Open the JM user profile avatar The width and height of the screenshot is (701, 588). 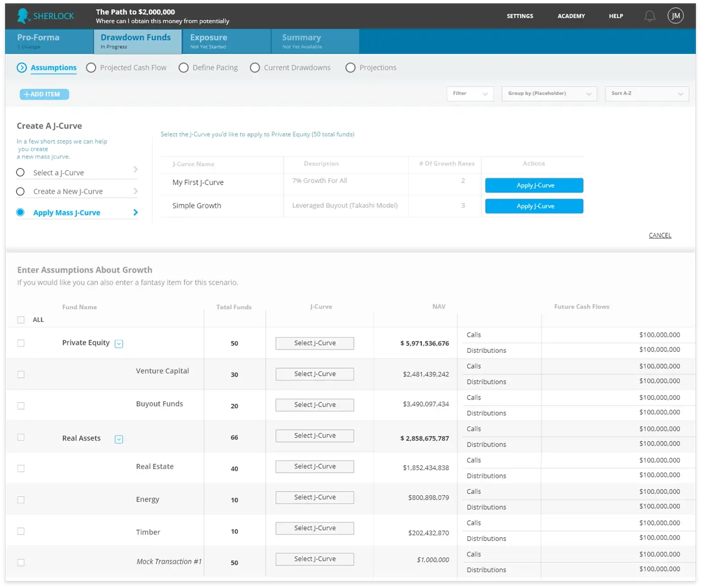(x=675, y=16)
